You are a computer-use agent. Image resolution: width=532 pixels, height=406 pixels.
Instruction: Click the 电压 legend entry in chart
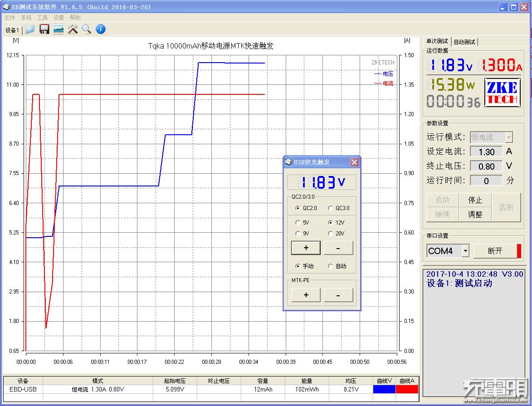(384, 73)
